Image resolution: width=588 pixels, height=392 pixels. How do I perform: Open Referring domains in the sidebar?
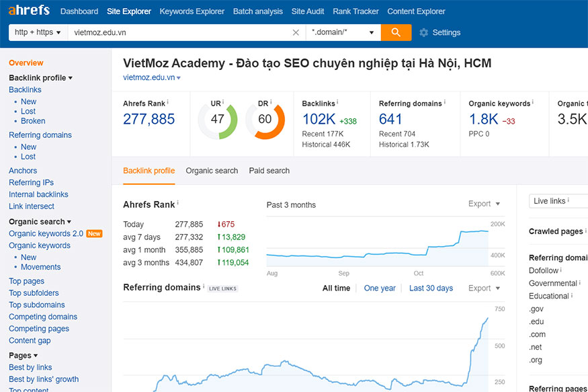coord(40,134)
